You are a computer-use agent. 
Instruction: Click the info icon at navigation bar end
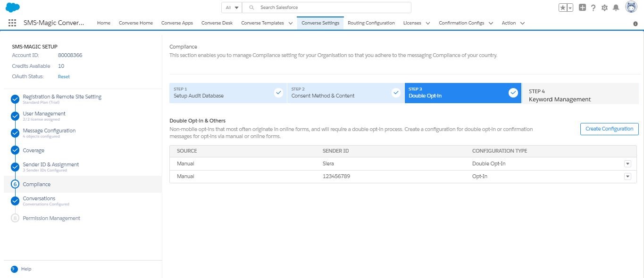(635, 24)
